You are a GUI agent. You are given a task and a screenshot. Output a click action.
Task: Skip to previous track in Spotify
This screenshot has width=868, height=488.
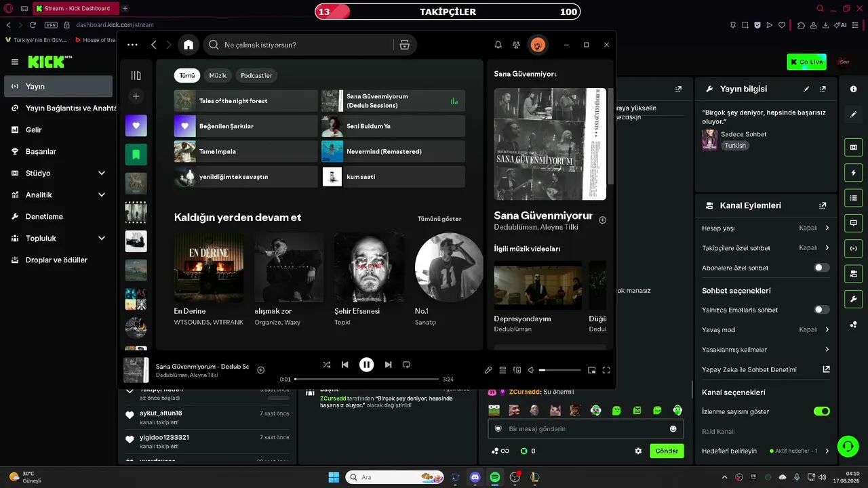coord(345,365)
